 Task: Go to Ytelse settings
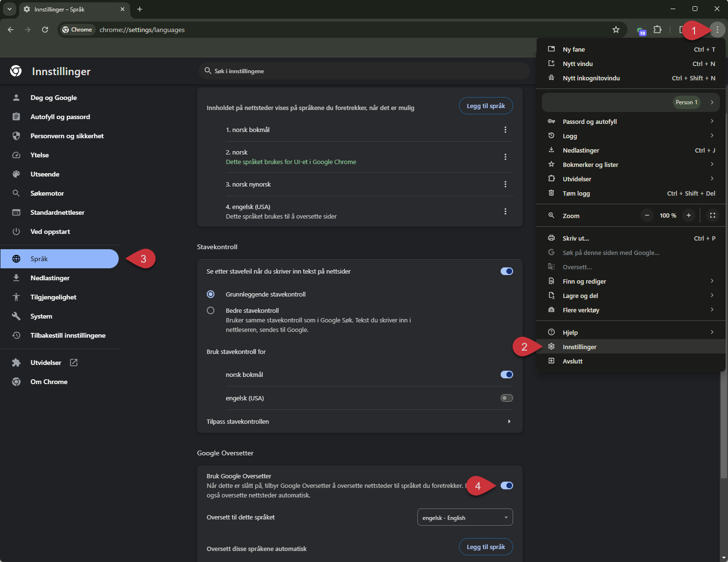59,155
